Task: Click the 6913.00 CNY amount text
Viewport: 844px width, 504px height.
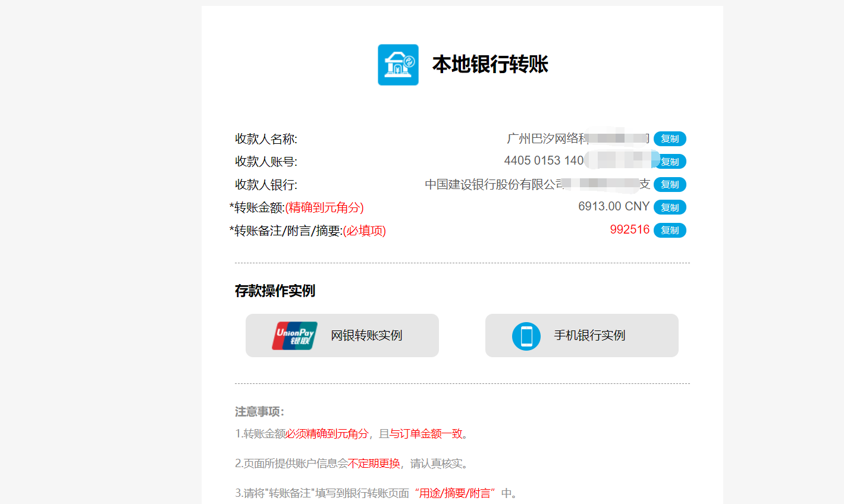Action: [x=613, y=206]
